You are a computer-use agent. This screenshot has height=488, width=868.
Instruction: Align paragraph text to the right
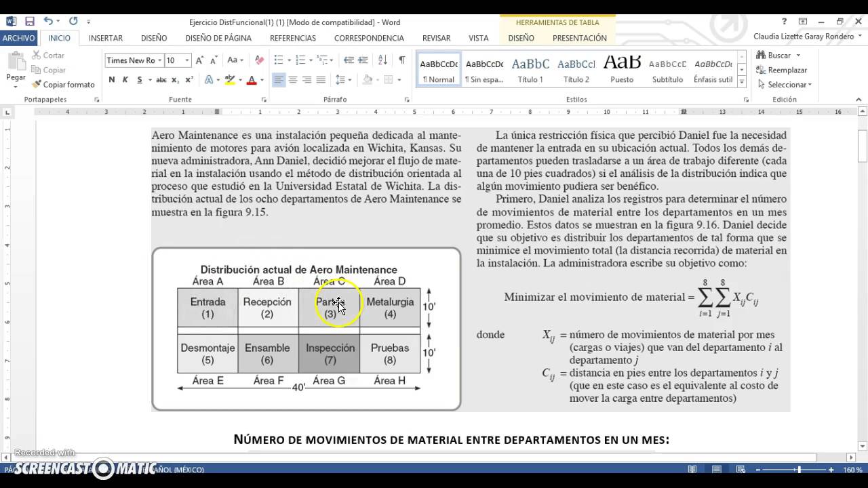tap(307, 80)
